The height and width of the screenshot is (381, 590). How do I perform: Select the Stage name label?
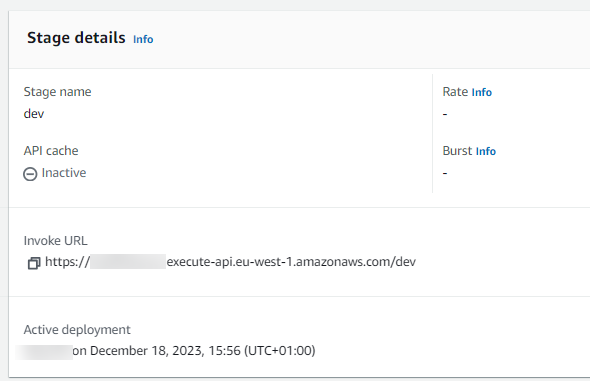point(58,92)
